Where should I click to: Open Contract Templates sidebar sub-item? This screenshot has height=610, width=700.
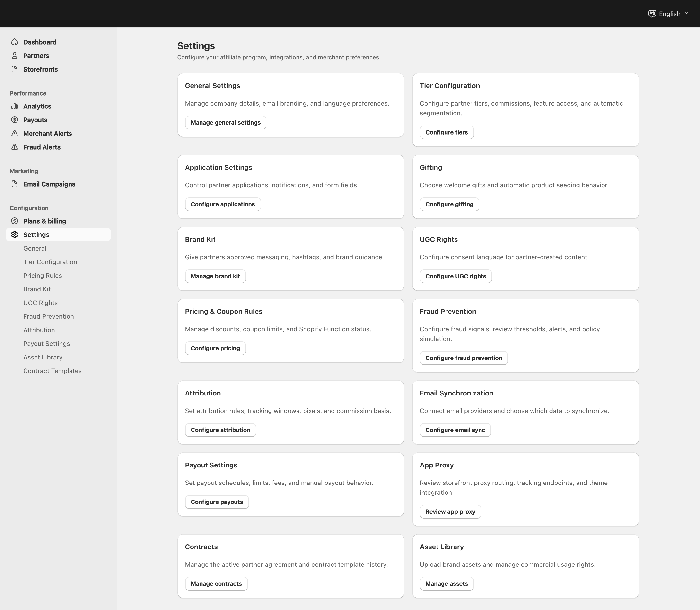pos(52,371)
